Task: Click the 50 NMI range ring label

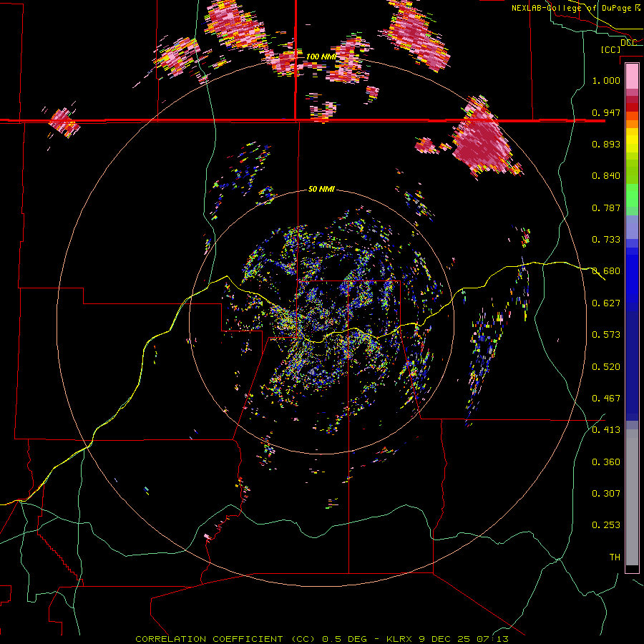Action: [321, 190]
